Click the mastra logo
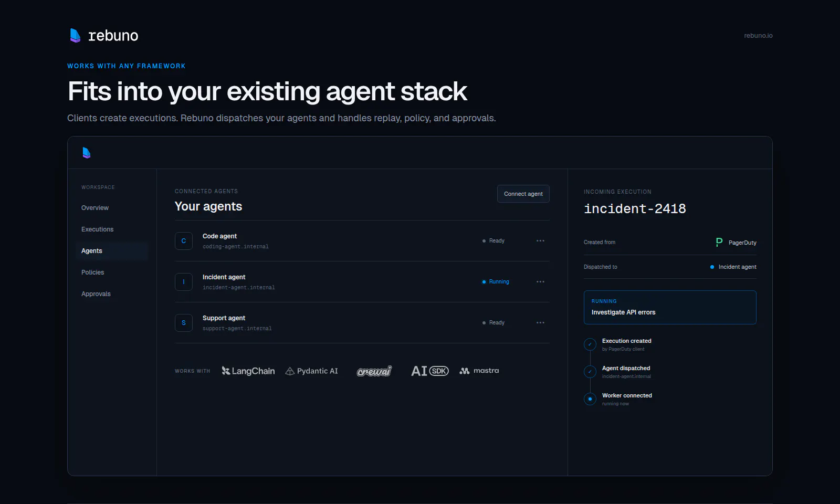Image resolution: width=840 pixels, height=504 pixels. click(x=479, y=371)
